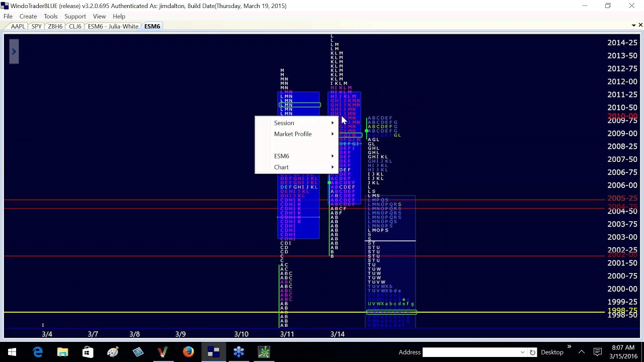Viewport: 644px width, 362px height.
Task: Show hidden system tray icons
Action: tap(582, 352)
